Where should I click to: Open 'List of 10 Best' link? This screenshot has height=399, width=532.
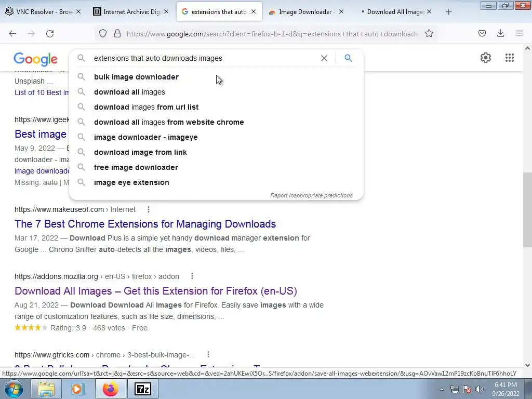42,92
